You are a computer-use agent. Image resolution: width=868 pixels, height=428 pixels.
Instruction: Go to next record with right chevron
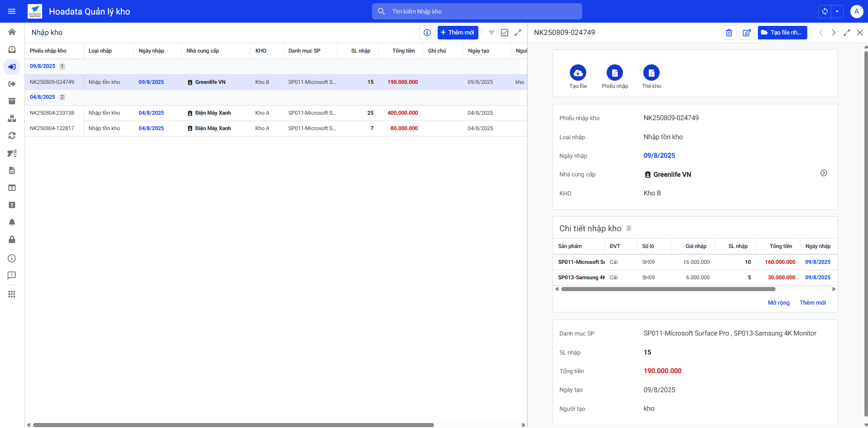tap(834, 33)
